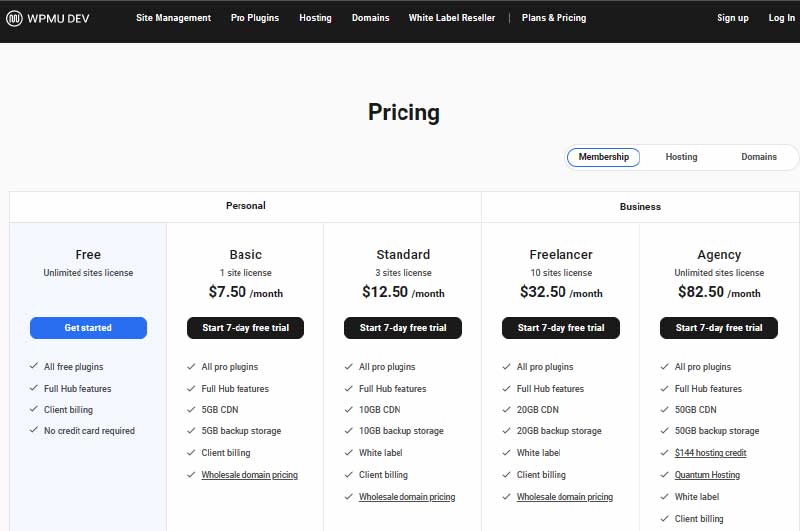Screen dimensions: 800x531
Task: Click the Log In link
Action: click(x=782, y=18)
